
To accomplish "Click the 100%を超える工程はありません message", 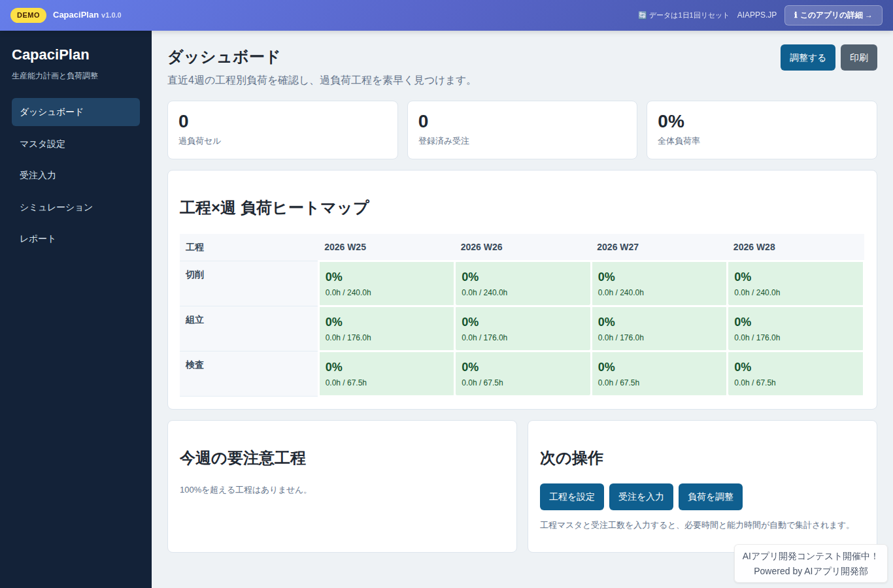I will tap(244, 490).
